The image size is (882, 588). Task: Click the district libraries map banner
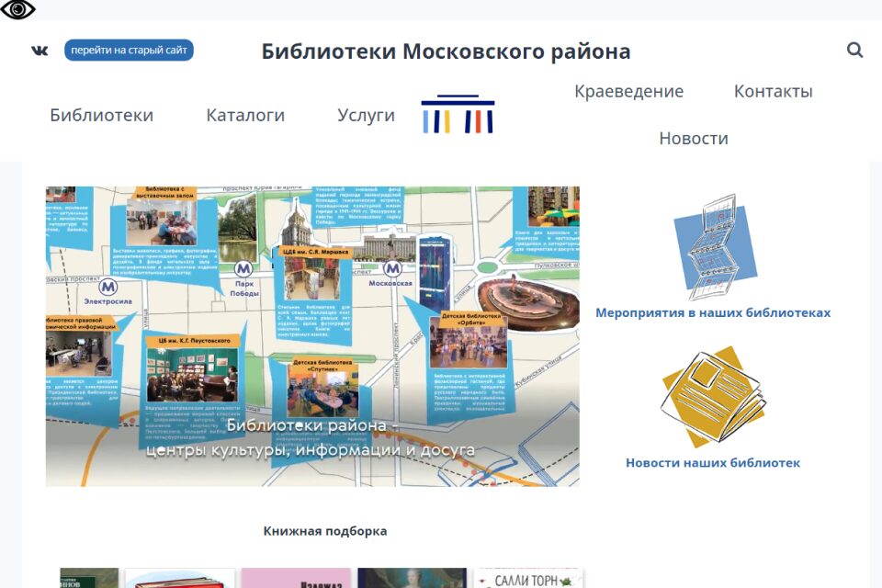(312, 335)
